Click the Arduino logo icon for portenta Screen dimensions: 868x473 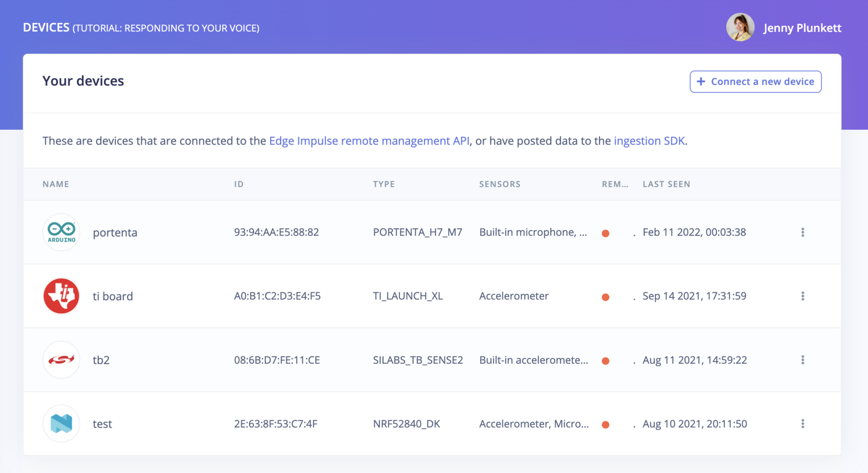[x=61, y=232]
